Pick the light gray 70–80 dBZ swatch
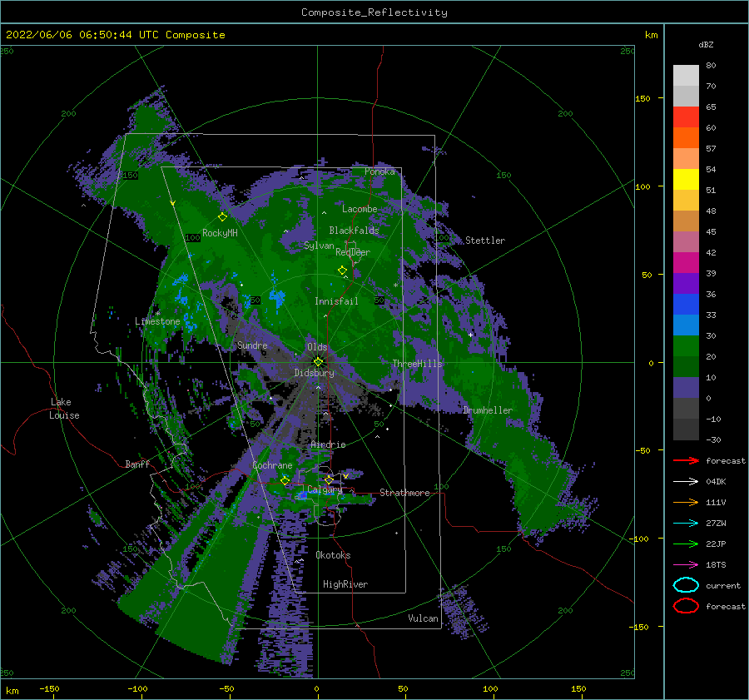The height and width of the screenshot is (700, 749). click(x=686, y=76)
